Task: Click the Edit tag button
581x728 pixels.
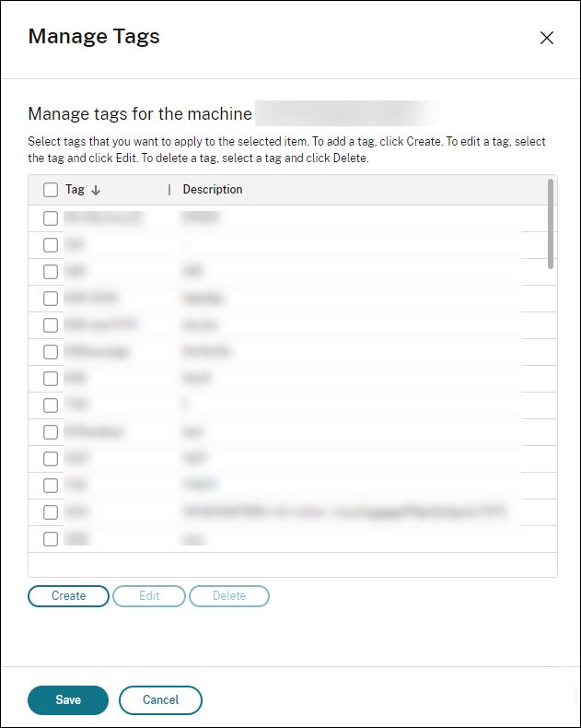Action: pos(149,596)
